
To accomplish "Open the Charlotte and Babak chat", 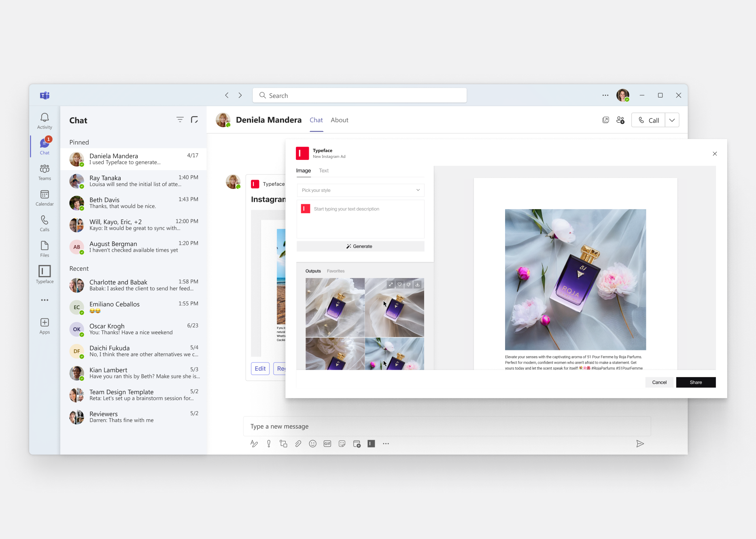I will 134,285.
